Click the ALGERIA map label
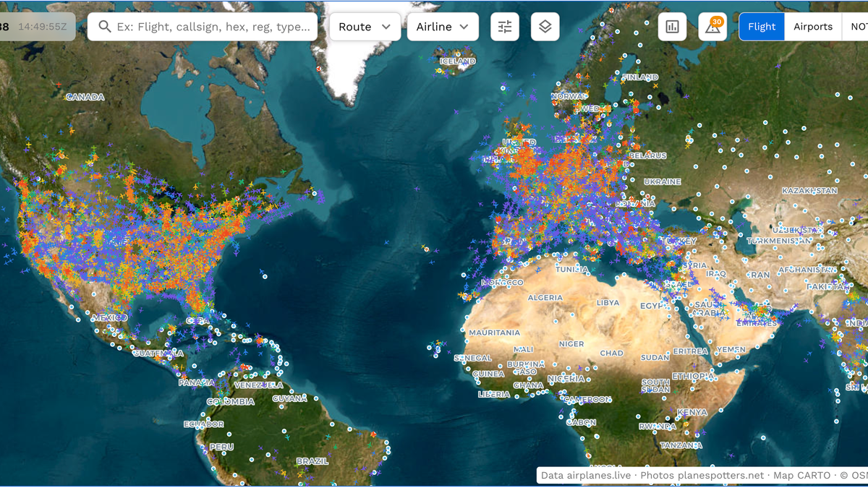868x488 pixels. pyautogui.click(x=545, y=298)
